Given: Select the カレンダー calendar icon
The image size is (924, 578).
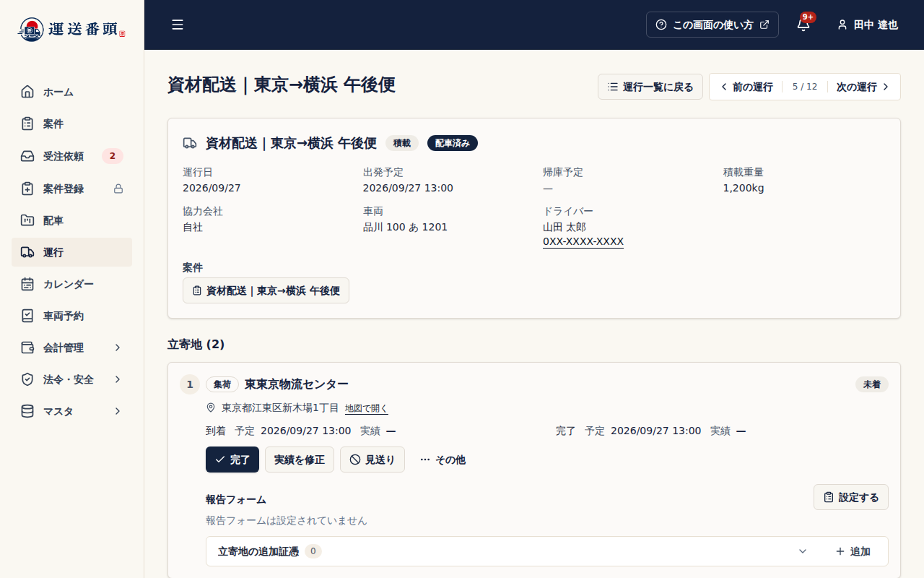Looking at the screenshot, I should [27, 284].
